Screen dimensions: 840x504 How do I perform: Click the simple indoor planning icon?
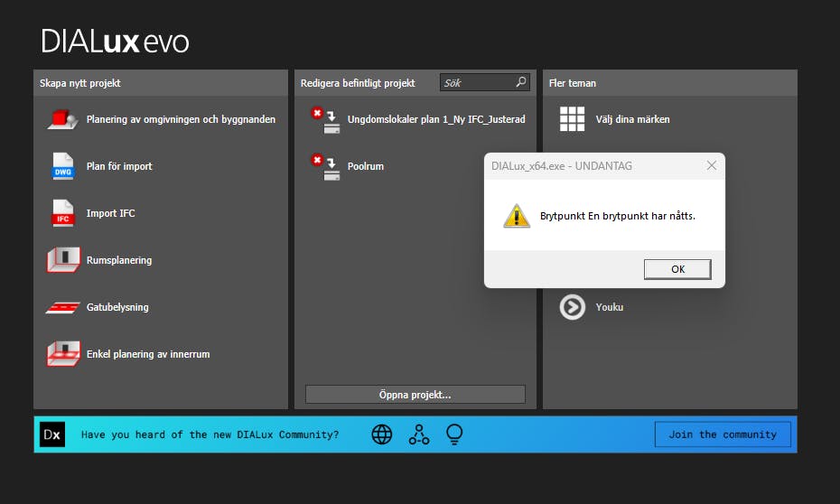click(x=63, y=354)
